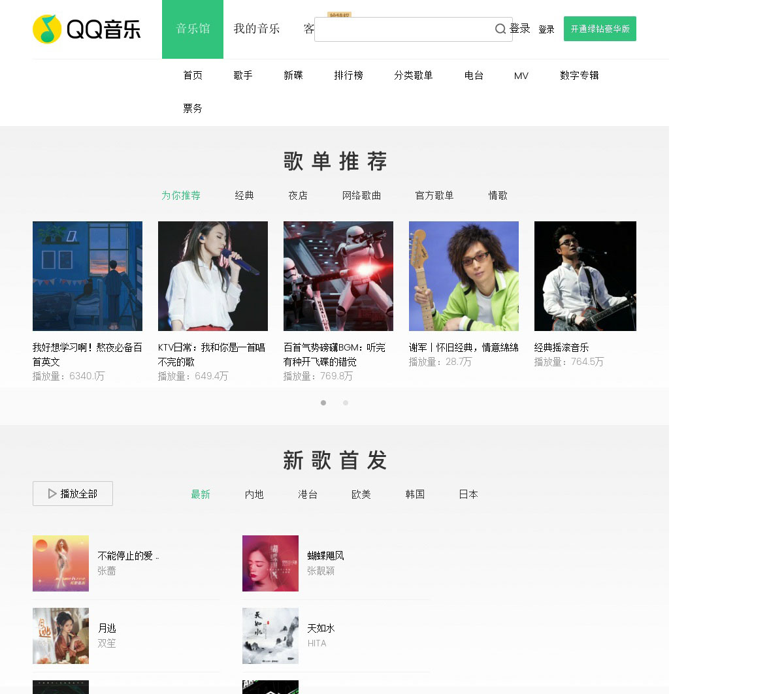Open the 谢军 playlist cover image
The width and height of the screenshot is (784, 694).
464,276
